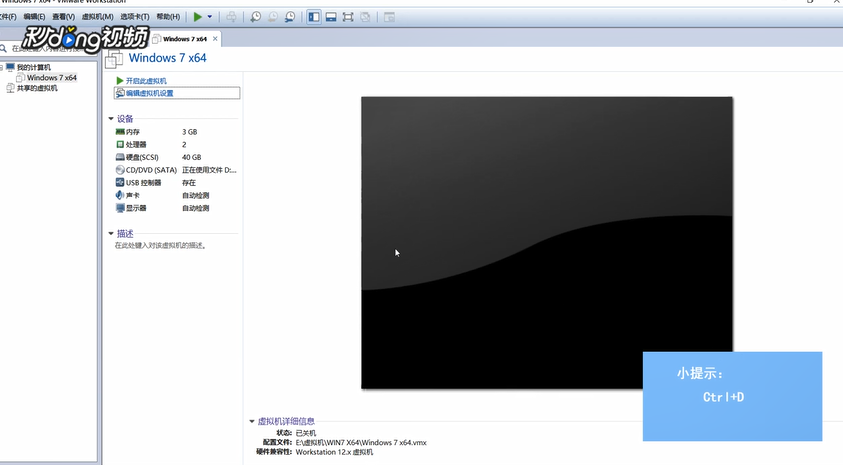This screenshot has width=843, height=465.
Task: Click the revert to snapshot toolbar icon
Action: point(273,17)
